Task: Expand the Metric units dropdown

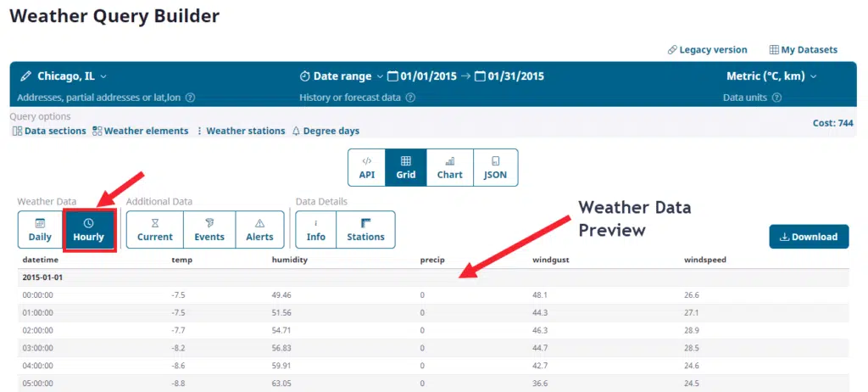Action: [x=771, y=76]
